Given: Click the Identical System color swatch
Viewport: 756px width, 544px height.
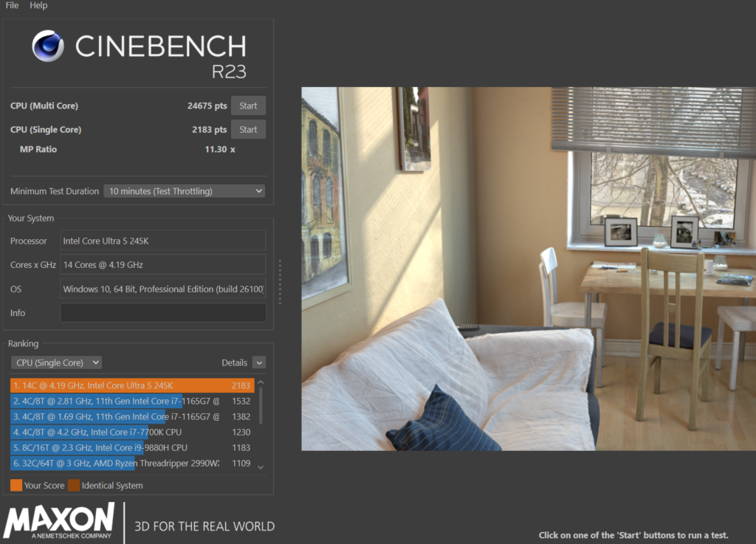Looking at the screenshot, I should [73, 486].
